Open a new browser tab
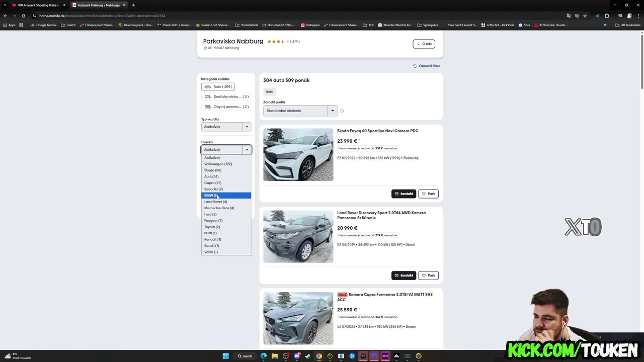 (x=133, y=5)
